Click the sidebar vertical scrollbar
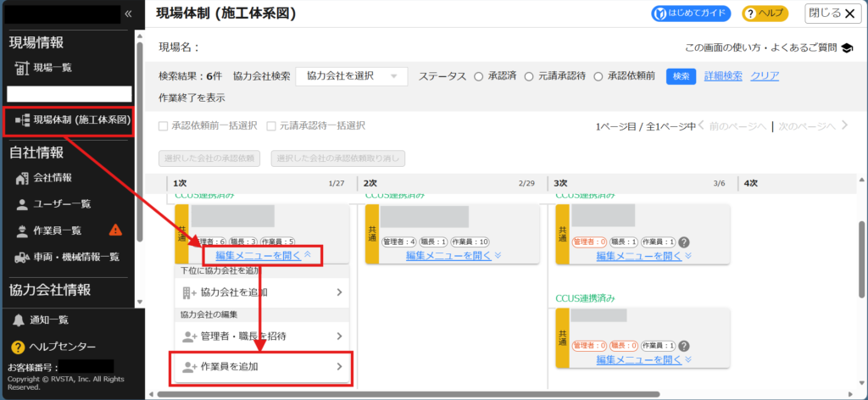 click(139, 141)
